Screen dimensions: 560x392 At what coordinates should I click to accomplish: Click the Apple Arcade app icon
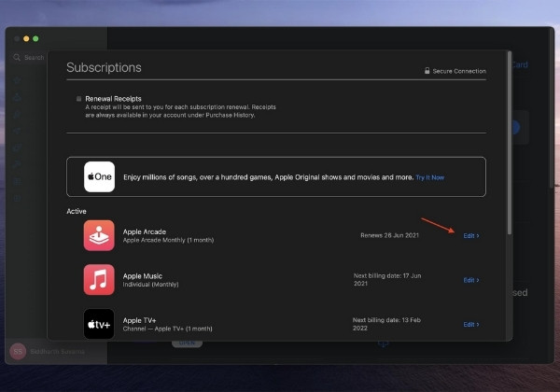[x=99, y=235]
